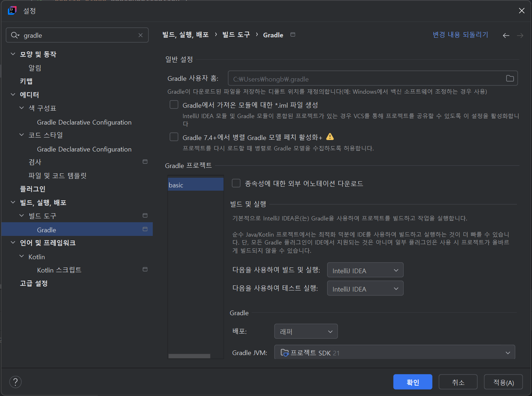Select Gradle Declarative Configuration under 코드 스타일
The height and width of the screenshot is (396, 532).
coord(84,149)
